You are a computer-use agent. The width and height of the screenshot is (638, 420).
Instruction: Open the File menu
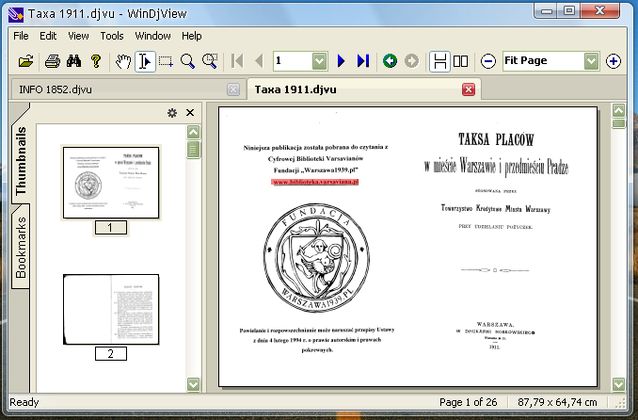pyautogui.click(x=21, y=36)
